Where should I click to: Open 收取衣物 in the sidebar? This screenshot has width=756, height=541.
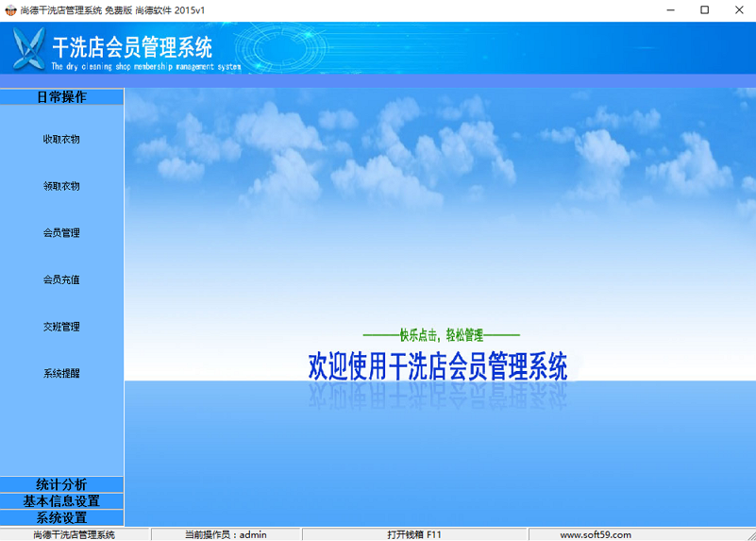(61, 139)
